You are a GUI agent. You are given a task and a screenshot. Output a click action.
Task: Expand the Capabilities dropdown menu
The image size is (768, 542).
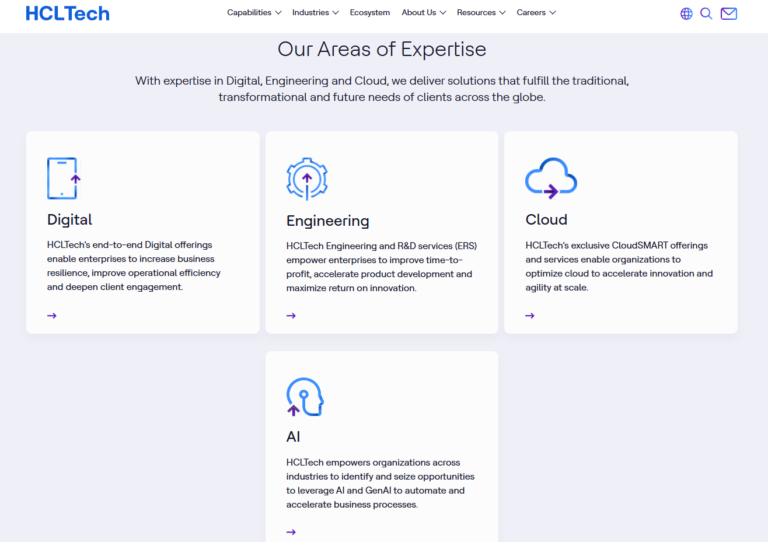254,13
